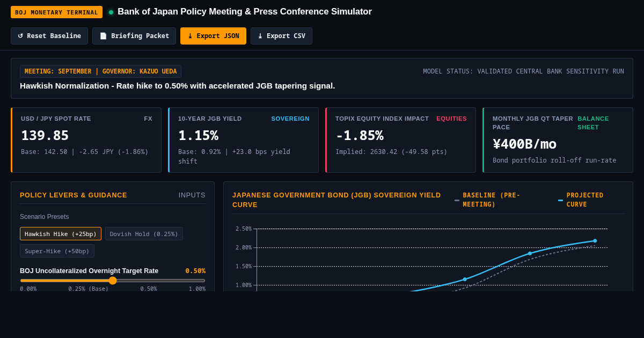Export data as CSV
The width and height of the screenshot is (644, 338).
click(x=281, y=36)
